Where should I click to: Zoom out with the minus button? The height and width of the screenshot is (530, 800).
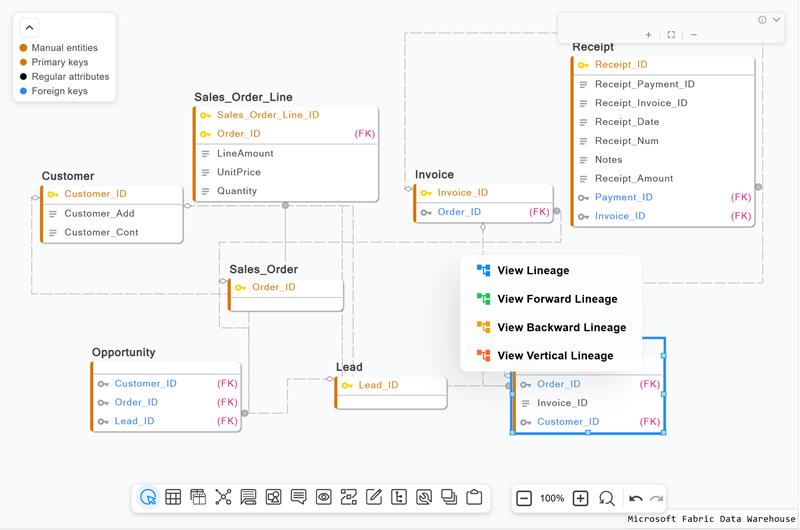[x=524, y=498]
